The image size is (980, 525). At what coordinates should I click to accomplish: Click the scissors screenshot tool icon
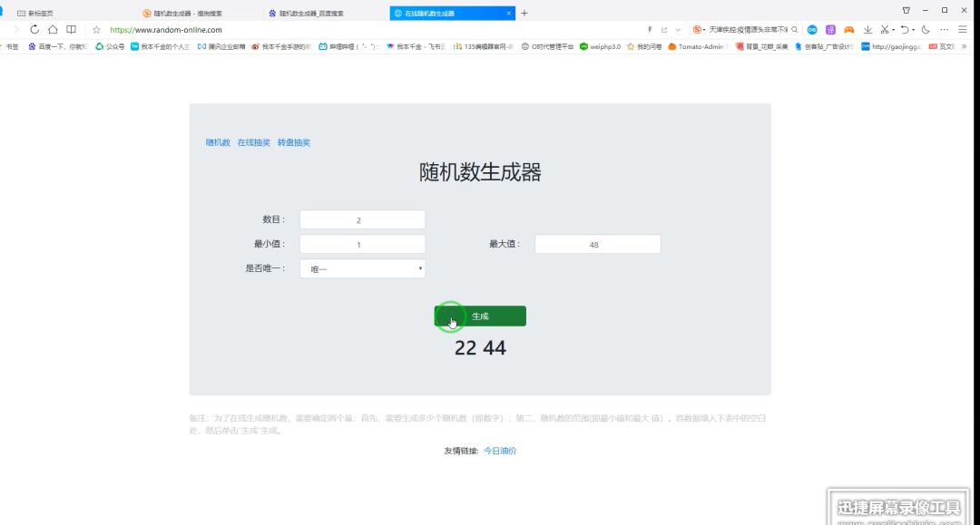(885, 29)
